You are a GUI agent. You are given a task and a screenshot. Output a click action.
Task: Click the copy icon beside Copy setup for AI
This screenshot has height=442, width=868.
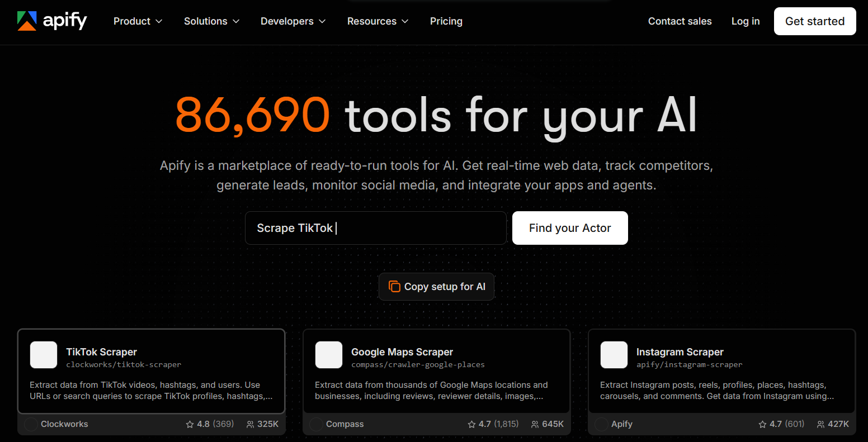(394, 287)
